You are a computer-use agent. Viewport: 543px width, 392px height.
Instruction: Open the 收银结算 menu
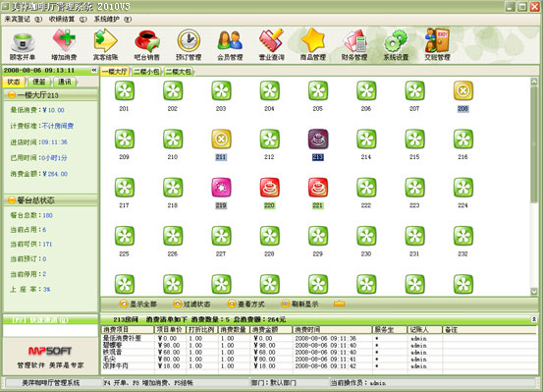pos(68,19)
